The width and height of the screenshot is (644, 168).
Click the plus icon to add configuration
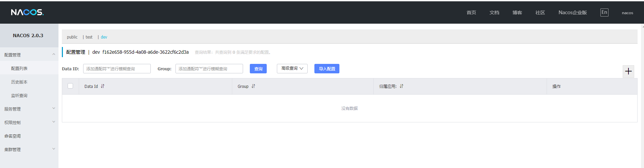[x=628, y=71]
